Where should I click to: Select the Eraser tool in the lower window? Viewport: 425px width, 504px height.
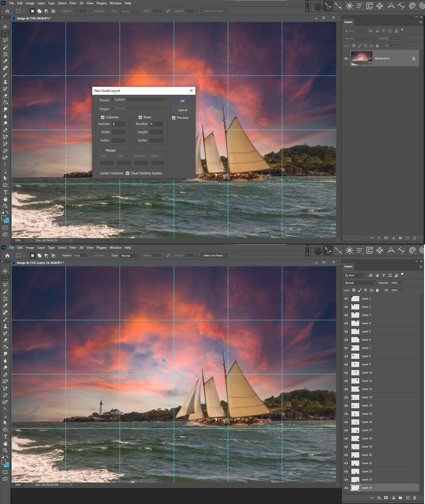(x=5, y=340)
